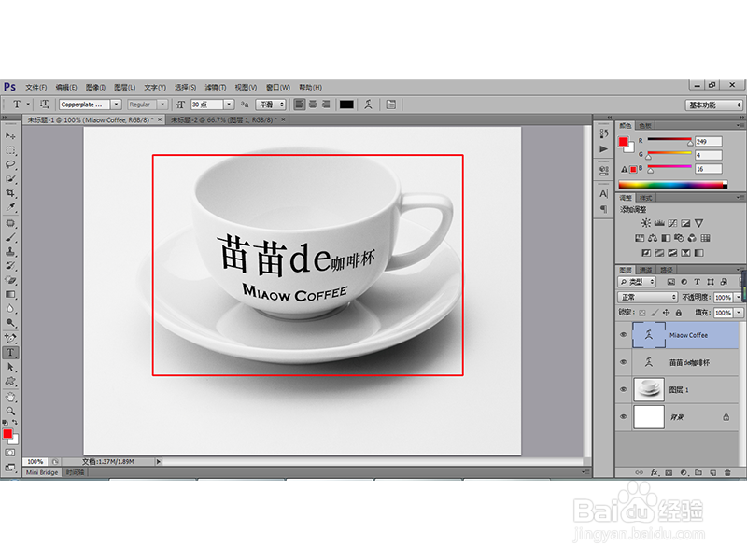Open the Curves adjustment icon
Image resolution: width=747 pixels, height=560 pixels.
670,223
